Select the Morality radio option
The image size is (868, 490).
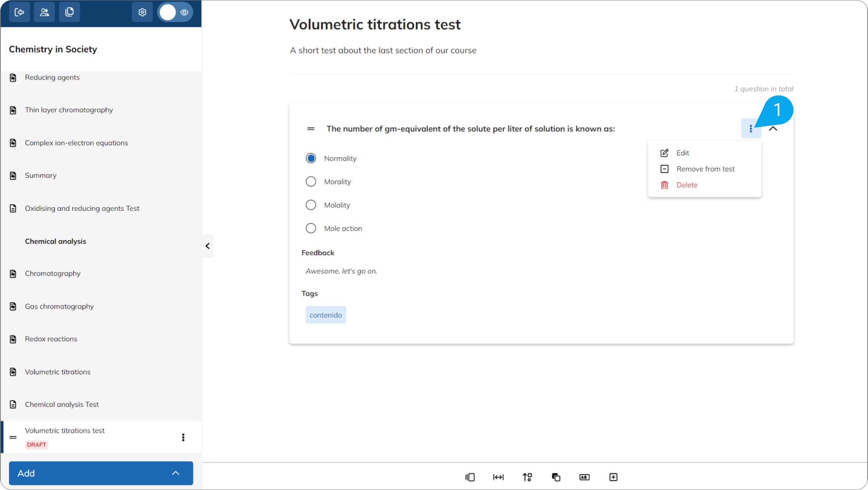point(311,182)
